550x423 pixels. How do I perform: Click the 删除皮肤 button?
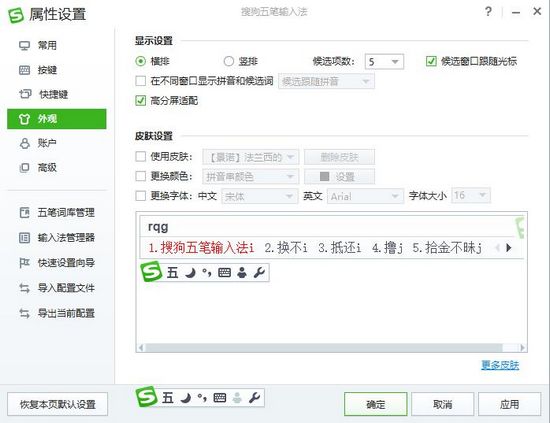coord(339,157)
